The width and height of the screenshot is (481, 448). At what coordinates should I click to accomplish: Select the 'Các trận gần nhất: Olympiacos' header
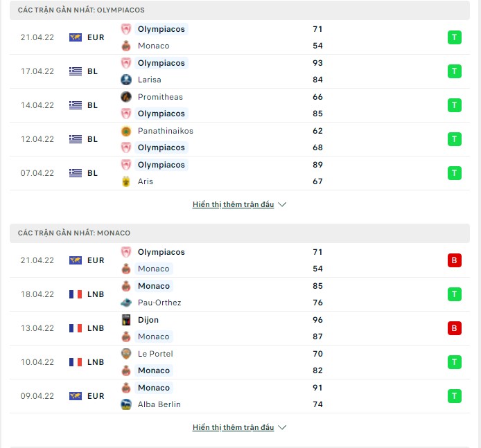tap(240, 10)
